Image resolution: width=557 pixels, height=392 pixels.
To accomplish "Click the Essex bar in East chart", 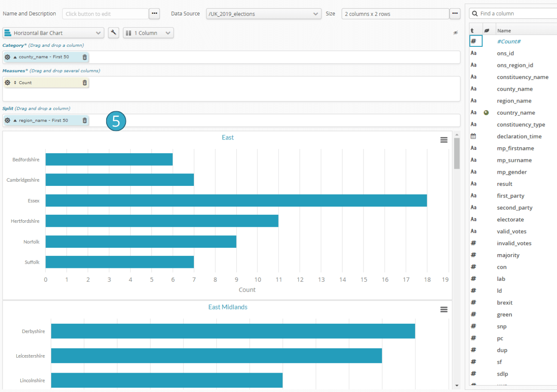I will (x=236, y=201).
